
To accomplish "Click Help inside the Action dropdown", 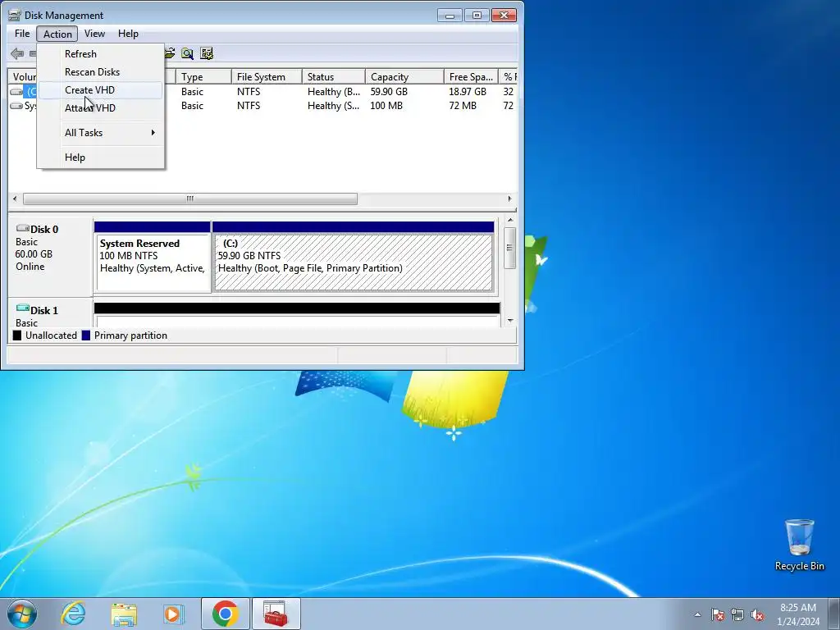I will point(101,157).
